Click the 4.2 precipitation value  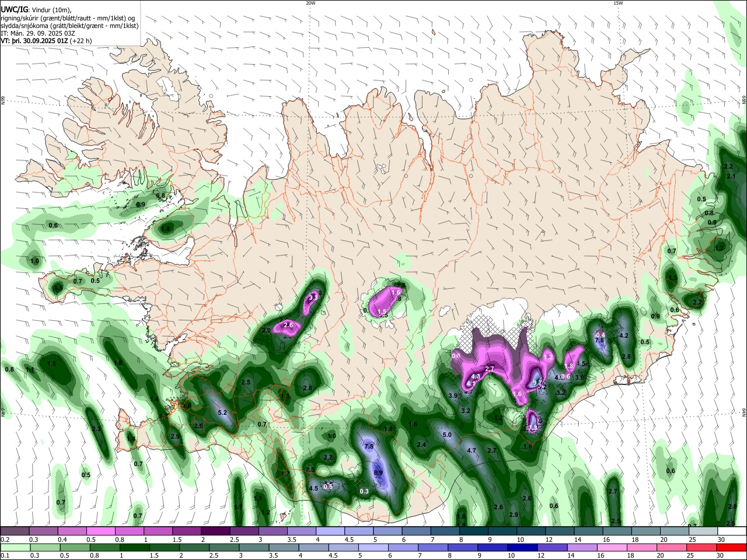click(x=623, y=335)
